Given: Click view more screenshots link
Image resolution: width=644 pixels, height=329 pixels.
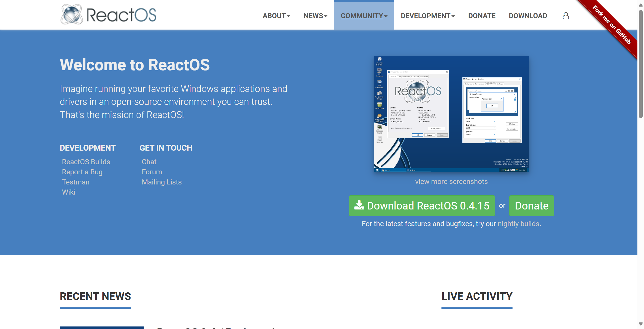Looking at the screenshot, I should (x=451, y=181).
